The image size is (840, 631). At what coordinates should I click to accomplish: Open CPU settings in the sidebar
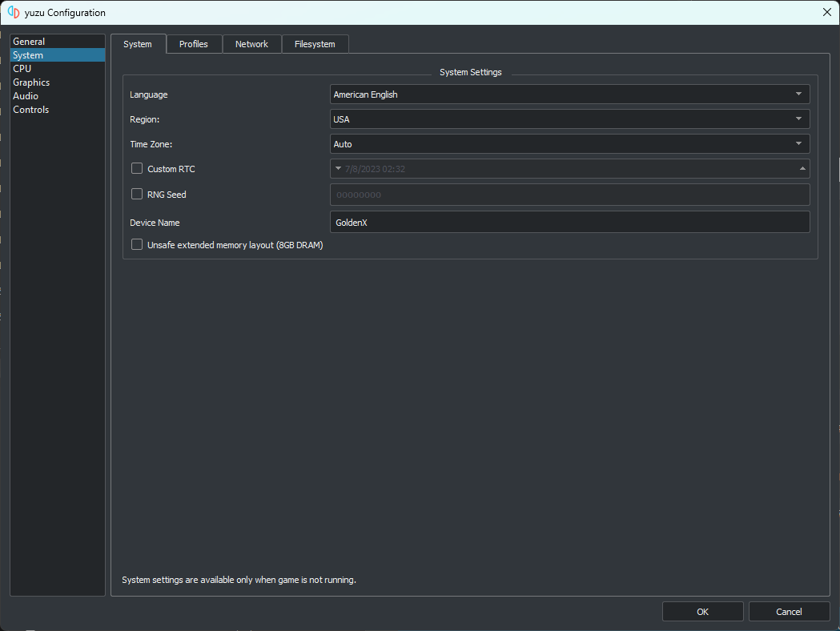tap(22, 69)
